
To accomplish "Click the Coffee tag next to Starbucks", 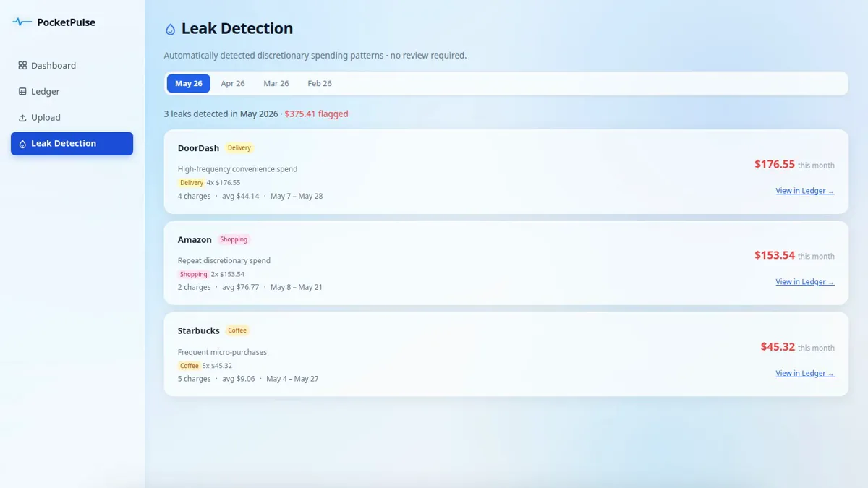I will click(237, 330).
